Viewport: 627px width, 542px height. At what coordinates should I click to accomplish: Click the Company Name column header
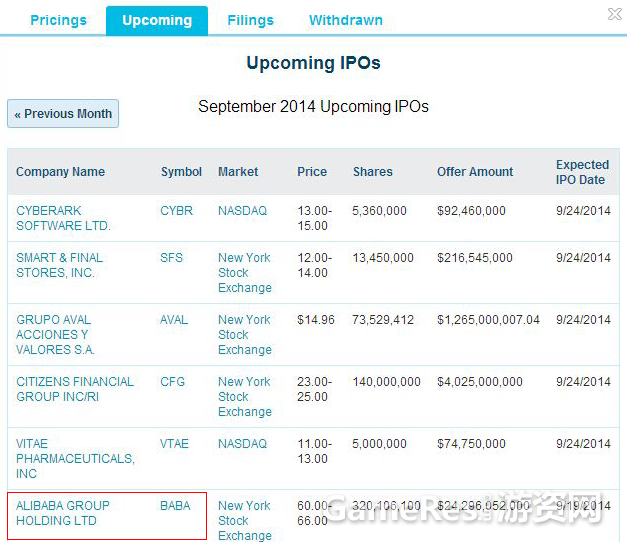coord(60,172)
